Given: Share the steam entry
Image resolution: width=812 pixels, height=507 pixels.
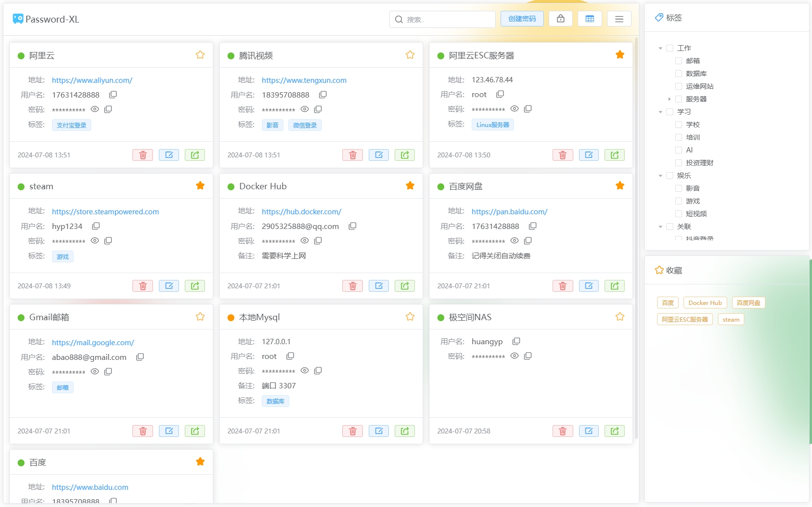Looking at the screenshot, I should tap(195, 286).
